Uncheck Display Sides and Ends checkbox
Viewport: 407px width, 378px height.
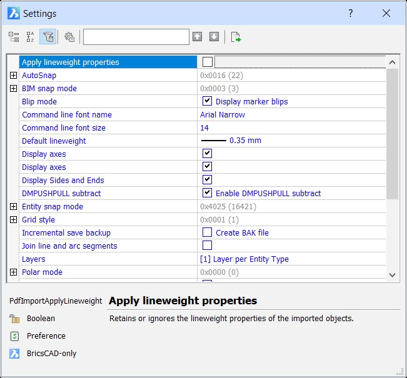pos(207,180)
